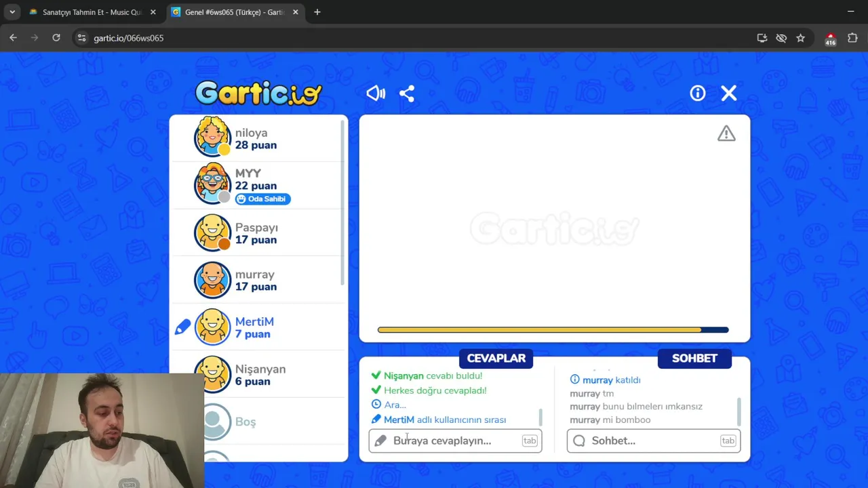Click the chat panel scrollbar
The height and width of the screenshot is (488, 868).
click(738, 411)
